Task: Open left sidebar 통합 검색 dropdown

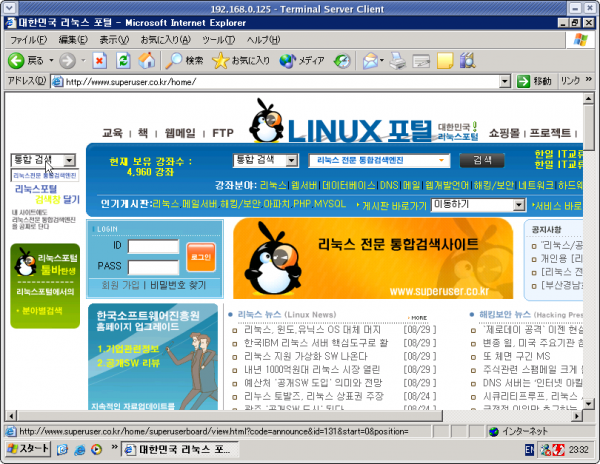Action: [x=69, y=160]
